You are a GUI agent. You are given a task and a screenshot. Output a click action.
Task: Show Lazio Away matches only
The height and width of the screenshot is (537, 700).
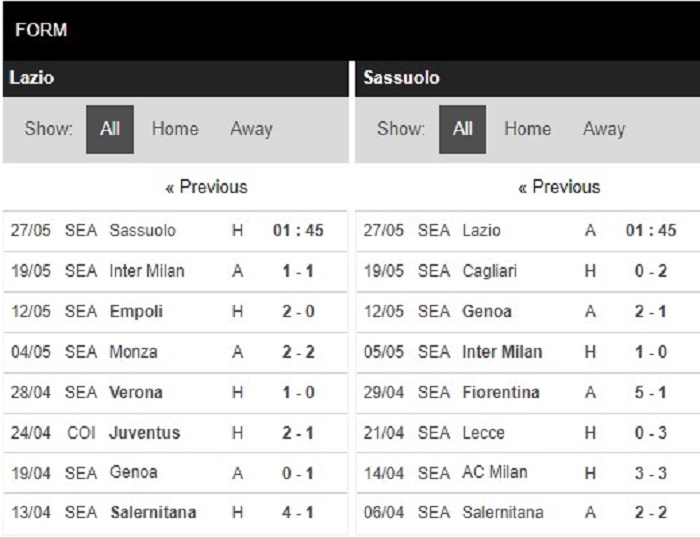coord(251,129)
